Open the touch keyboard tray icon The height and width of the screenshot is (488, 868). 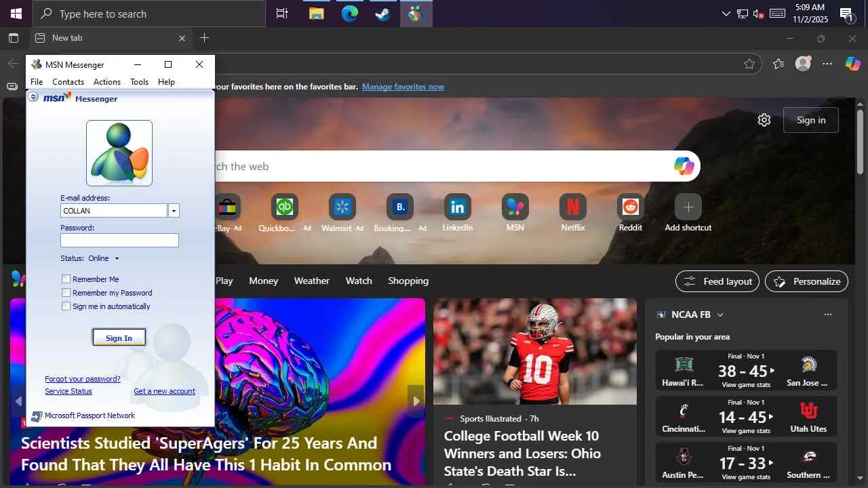(777, 14)
